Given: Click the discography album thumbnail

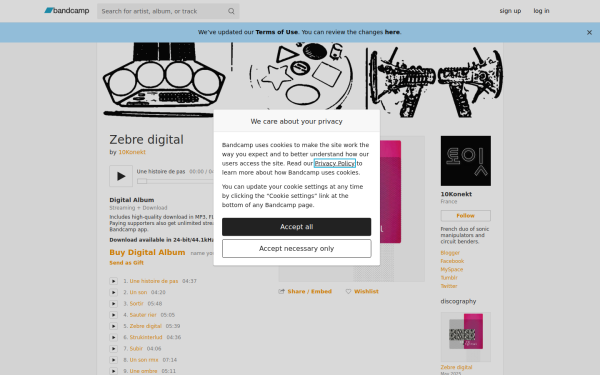Looking at the screenshot, I should pos(466,337).
